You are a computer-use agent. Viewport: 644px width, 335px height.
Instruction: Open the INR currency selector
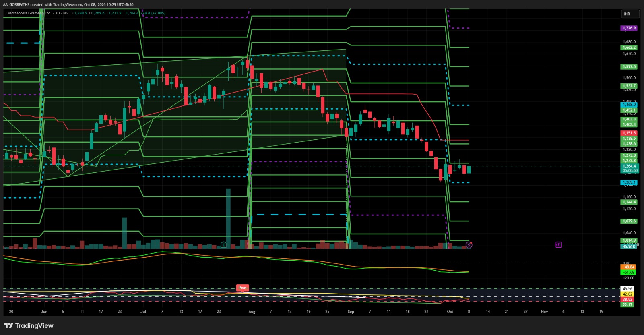click(x=630, y=14)
